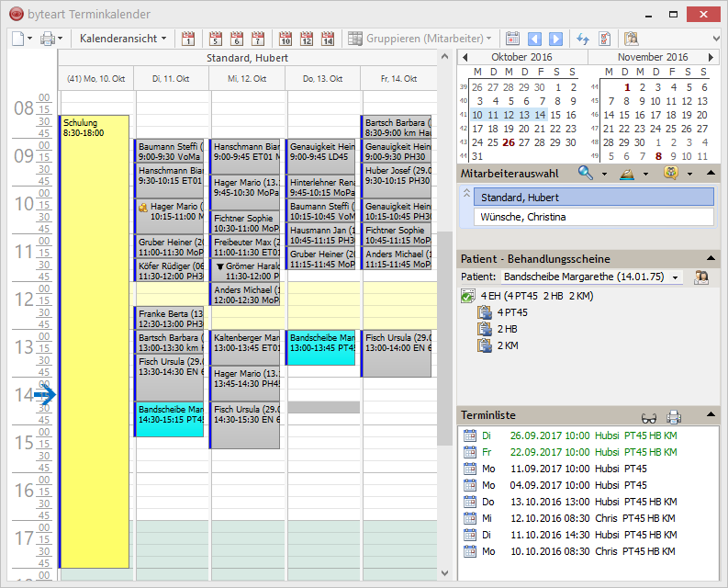Image resolution: width=728 pixels, height=588 pixels.
Task: Click the printer icon in main toolbar
Action: [x=48, y=39]
